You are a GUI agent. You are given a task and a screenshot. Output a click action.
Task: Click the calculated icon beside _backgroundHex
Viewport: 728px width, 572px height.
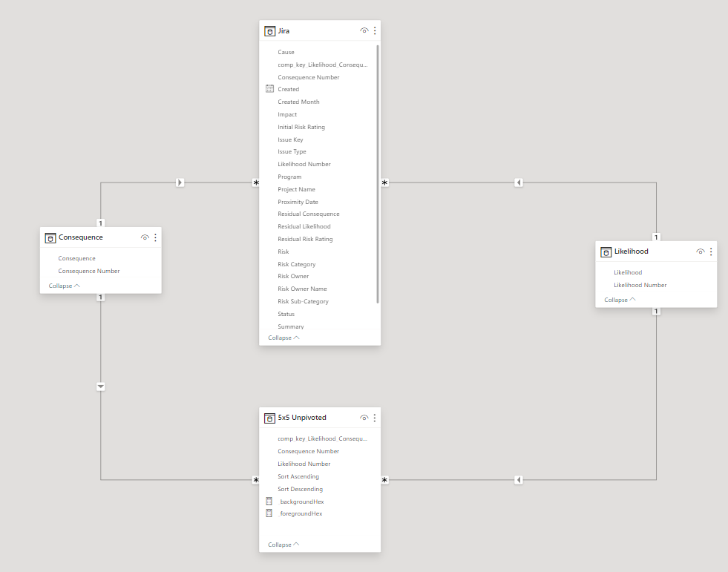pyautogui.click(x=269, y=501)
